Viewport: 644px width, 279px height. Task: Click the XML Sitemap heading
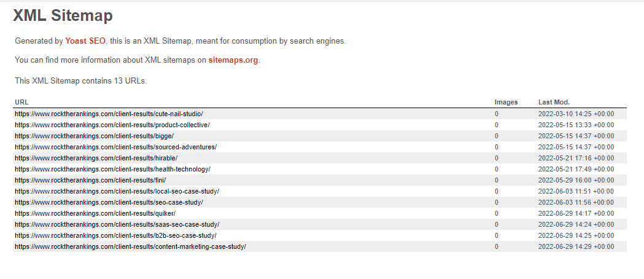(x=63, y=16)
